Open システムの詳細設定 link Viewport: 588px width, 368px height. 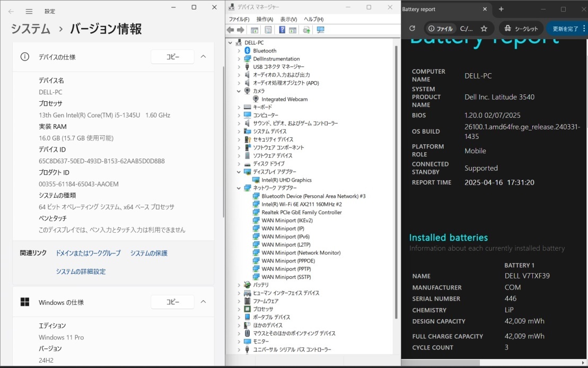[81, 271]
